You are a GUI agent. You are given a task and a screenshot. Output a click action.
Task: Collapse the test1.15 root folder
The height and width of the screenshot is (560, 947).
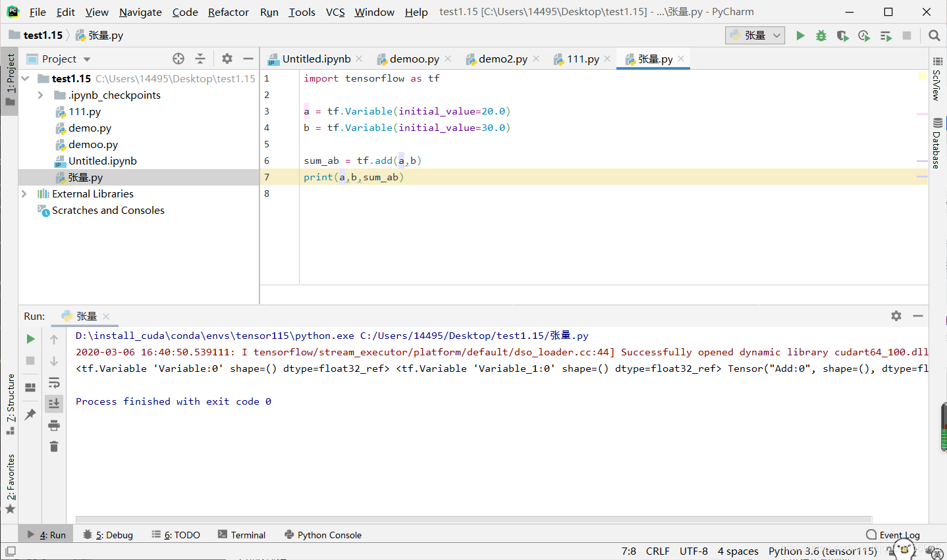point(25,78)
